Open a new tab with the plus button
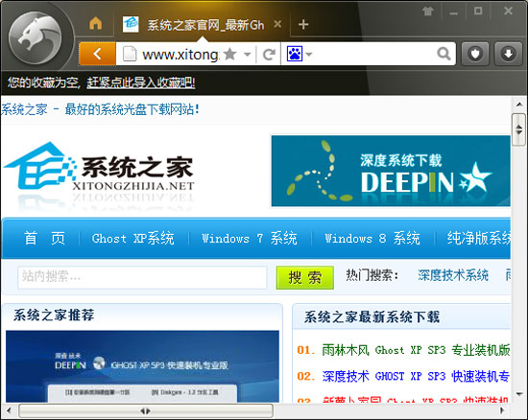Image resolution: width=528 pixels, height=420 pixels. [303, 24]
